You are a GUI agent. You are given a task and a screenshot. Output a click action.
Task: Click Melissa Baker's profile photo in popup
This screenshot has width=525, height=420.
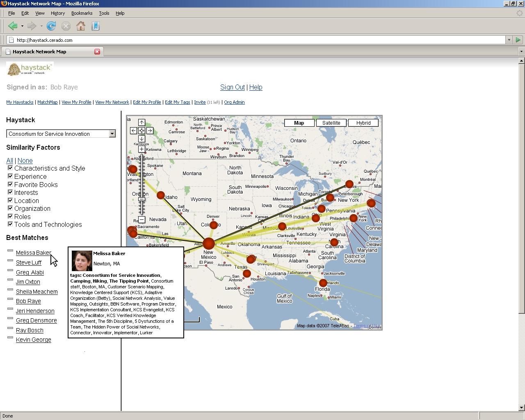[82, 261]
